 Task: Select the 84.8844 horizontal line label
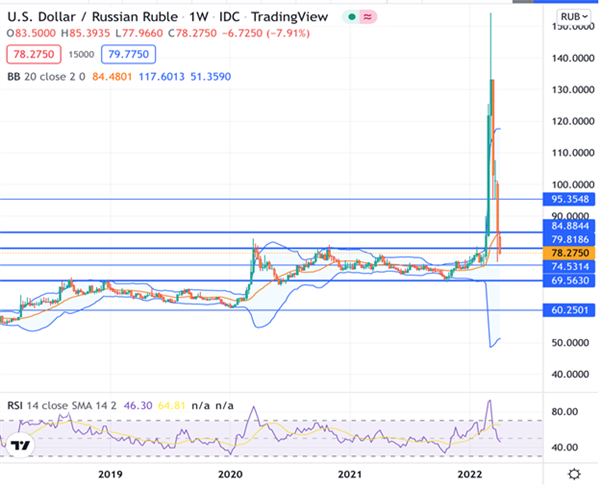point(569,226)
